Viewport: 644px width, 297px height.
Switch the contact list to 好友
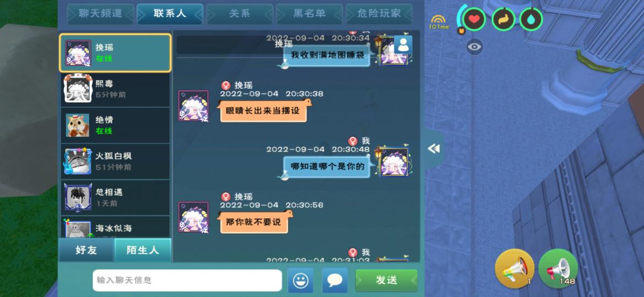[x=86, y=250]
